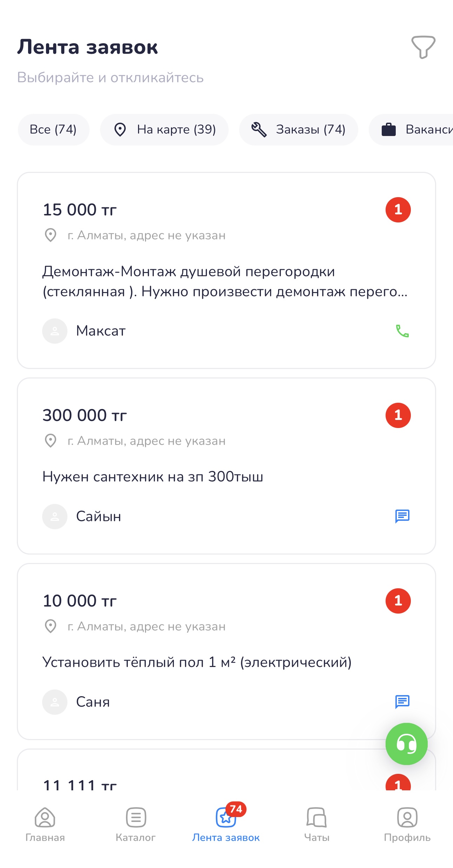Open the filter funnel icon
Viewport: 453px width, 868px height.
tap(423, 47)
